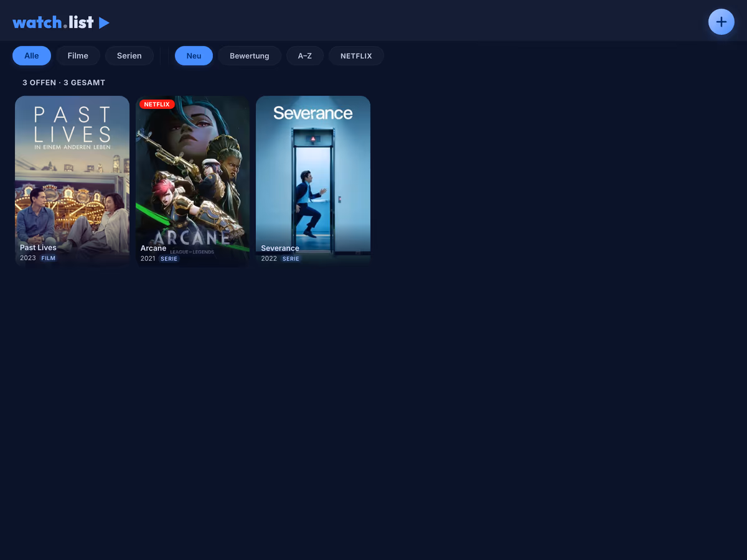
Task: Filter by Serien
Action: click(x=129, y=55)
